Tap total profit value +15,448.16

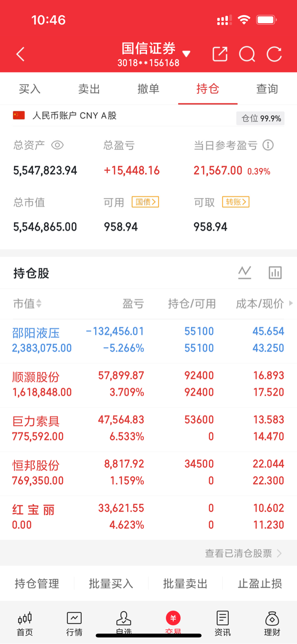click(132, 170)
